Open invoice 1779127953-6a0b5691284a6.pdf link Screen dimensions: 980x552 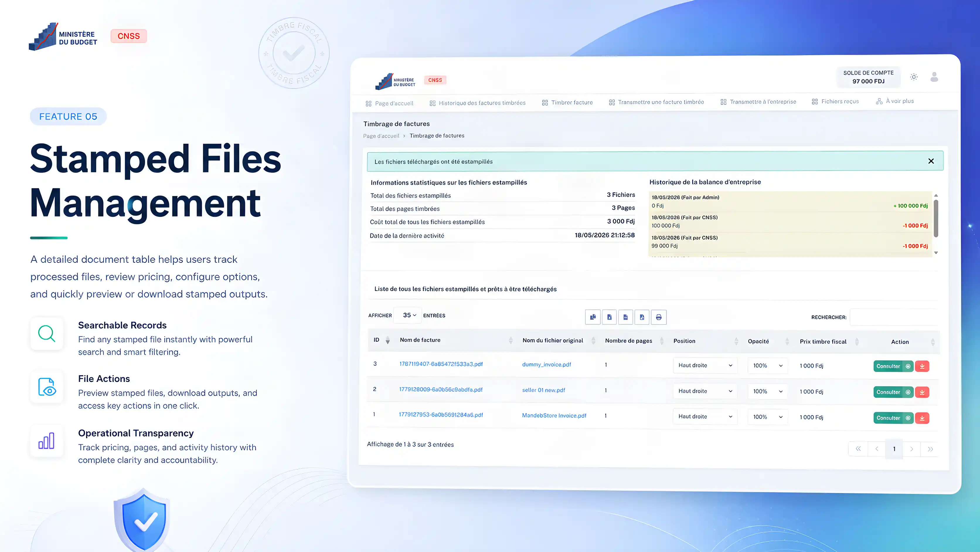[441, 414]
